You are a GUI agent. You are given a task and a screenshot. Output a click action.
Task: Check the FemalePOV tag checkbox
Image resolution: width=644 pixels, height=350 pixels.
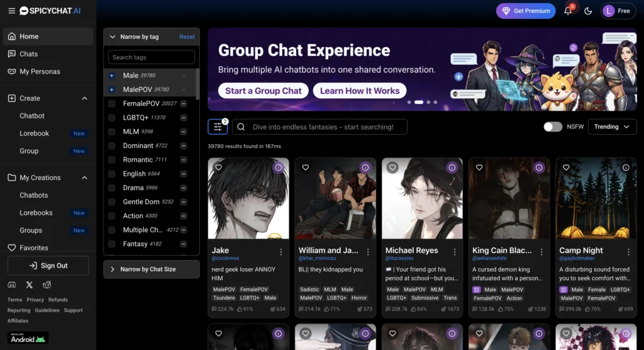tap(112, 104)
